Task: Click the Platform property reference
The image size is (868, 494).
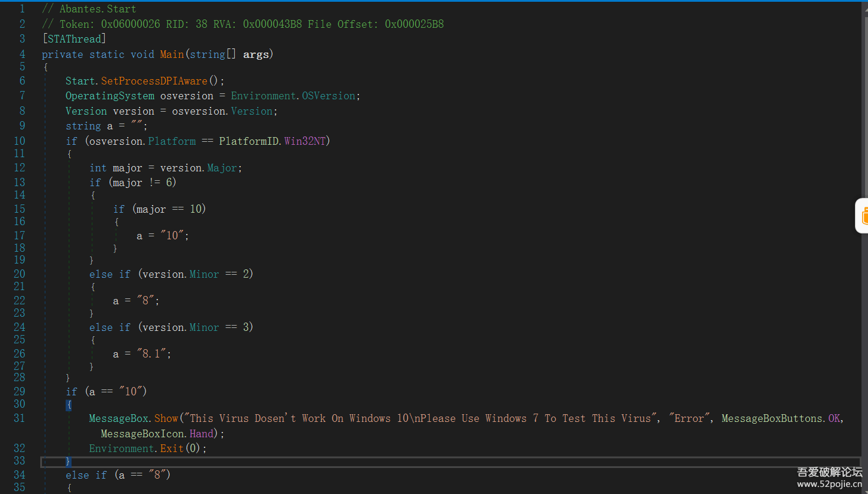Action: tap(171, 141)
